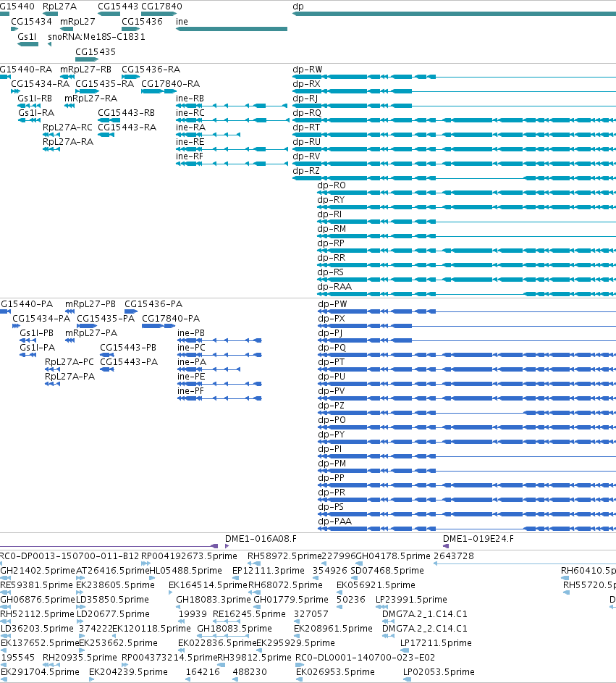
Task: Open transcript CG15435-RA label
Action: 104,84
